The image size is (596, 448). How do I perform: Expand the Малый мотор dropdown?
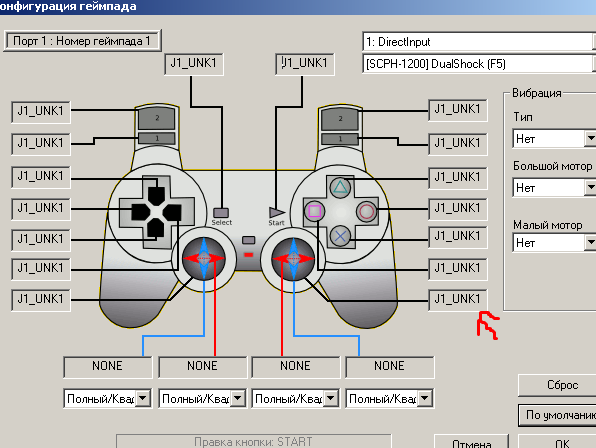(590, 242)
